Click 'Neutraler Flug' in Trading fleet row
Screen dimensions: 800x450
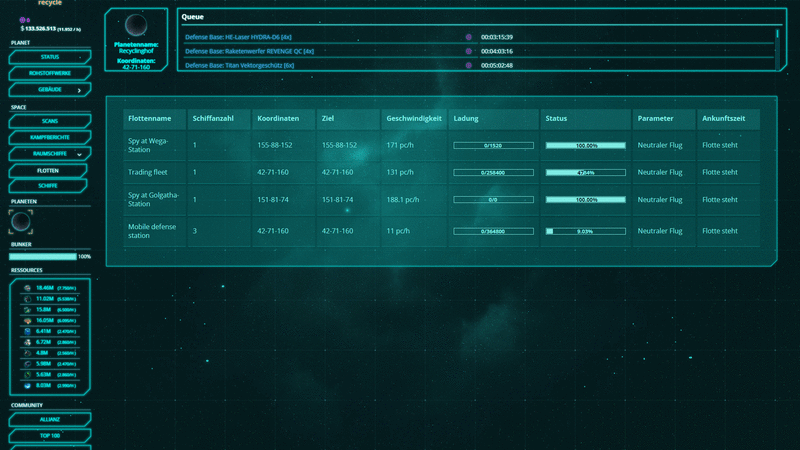click(660, 172)
